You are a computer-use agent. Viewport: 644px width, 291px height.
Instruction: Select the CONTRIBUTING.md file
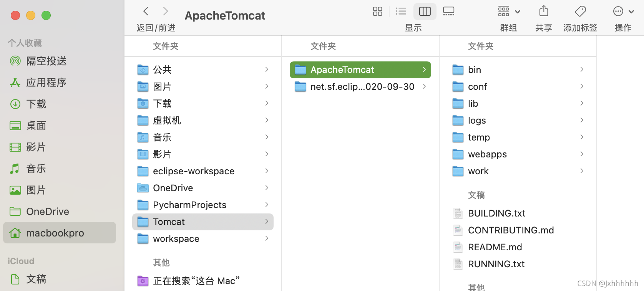[518, 230]
